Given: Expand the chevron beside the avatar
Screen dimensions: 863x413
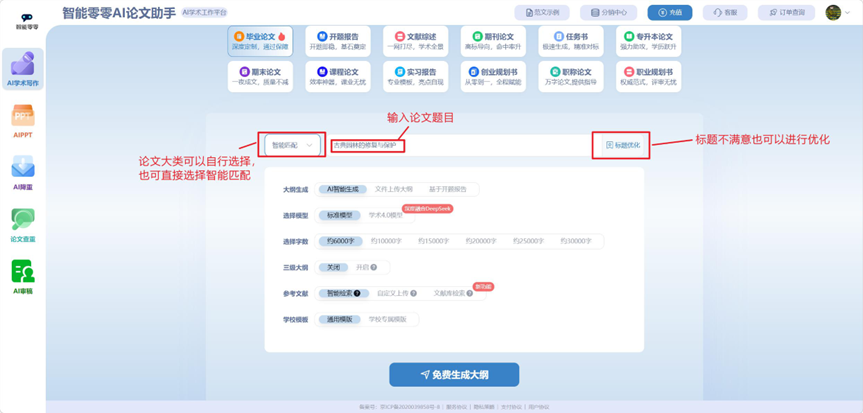Looking at the screenshot, I should (848, 13).
